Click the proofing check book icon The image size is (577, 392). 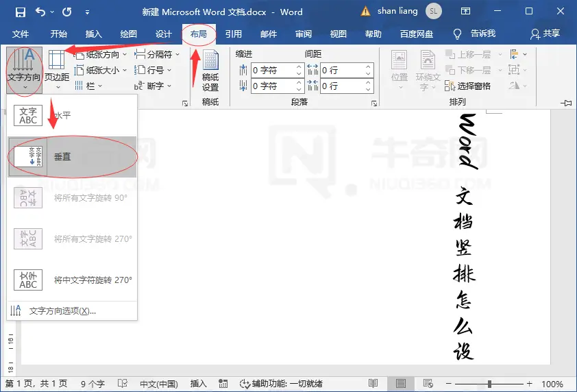click(123, 384)
